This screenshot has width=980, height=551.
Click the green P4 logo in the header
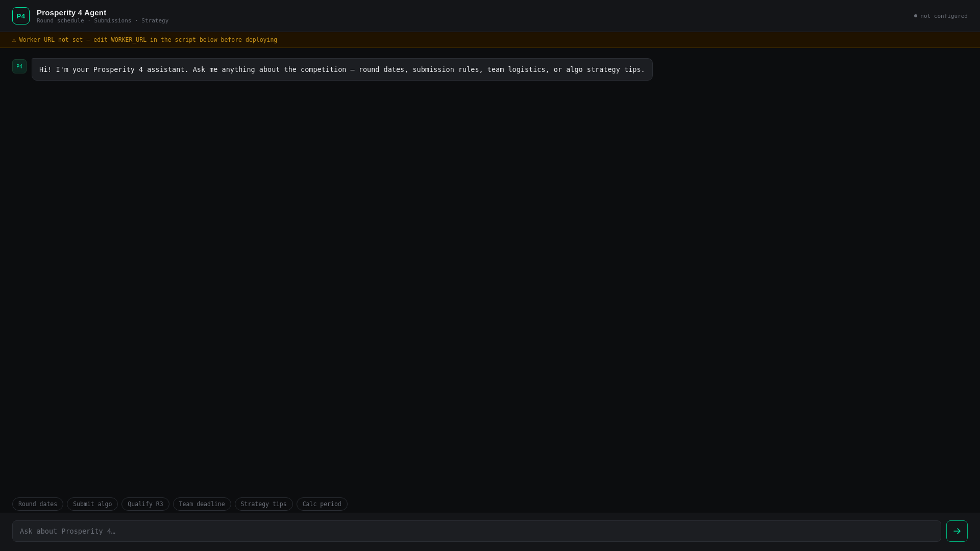coord(21,16)
